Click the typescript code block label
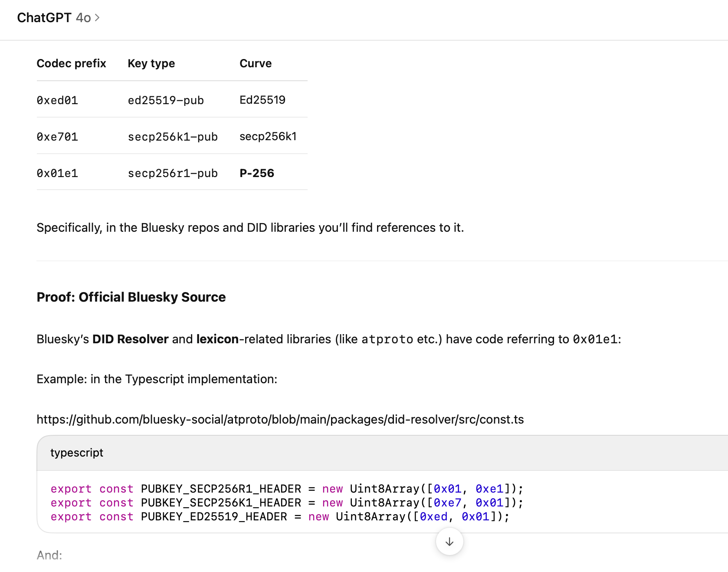Screen dimensions: 728x572 (77, 453)
